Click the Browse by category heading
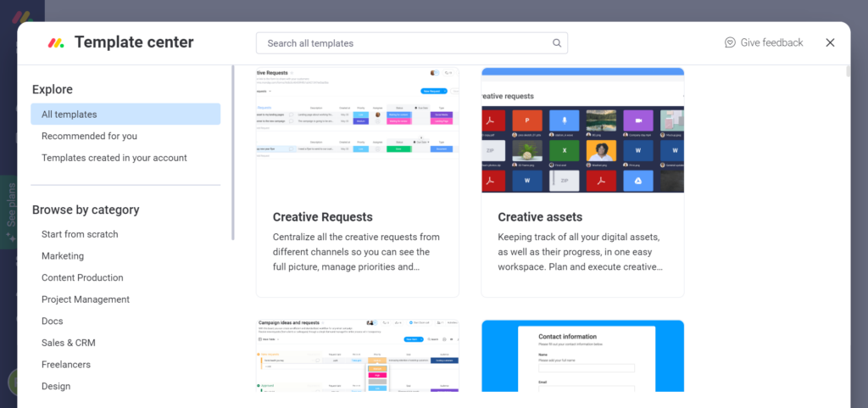This screenshot has width=868, height=408. (x=86, y=210)
